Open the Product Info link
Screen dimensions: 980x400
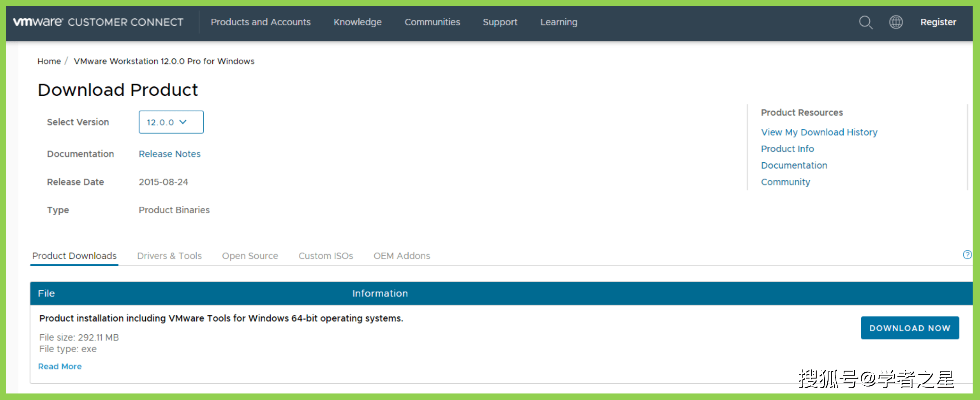pos(787,149)
